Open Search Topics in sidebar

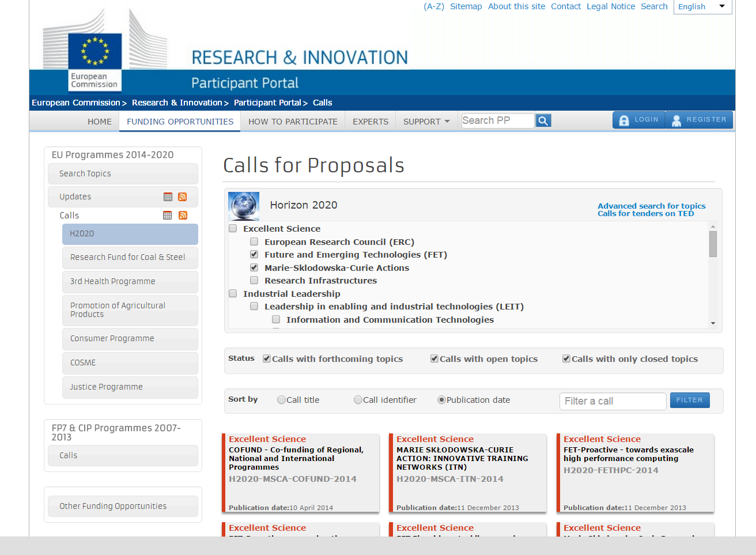[x=123, y=173]
